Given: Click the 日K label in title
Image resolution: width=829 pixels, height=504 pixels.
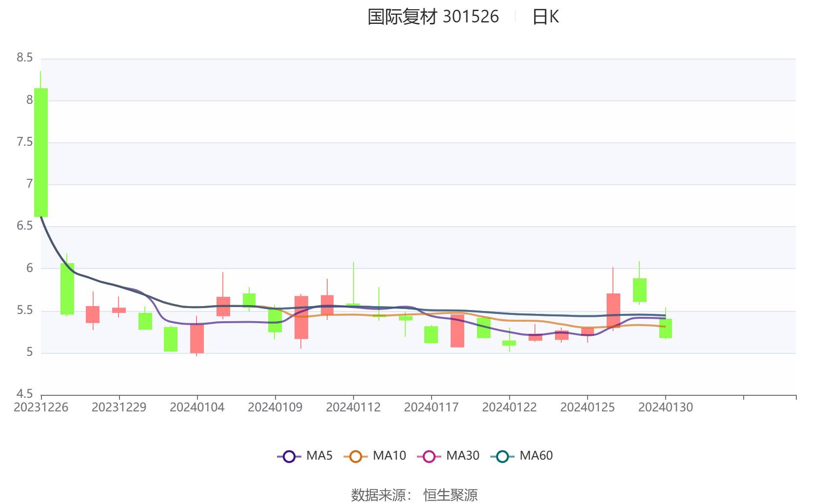Looking at the screenshot, I should coord(545,17).
